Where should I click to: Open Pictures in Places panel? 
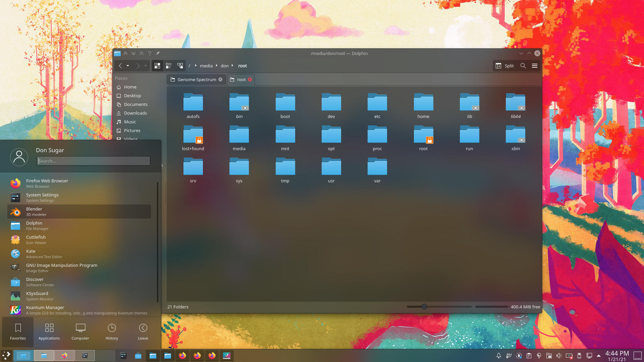pos(132,130)
